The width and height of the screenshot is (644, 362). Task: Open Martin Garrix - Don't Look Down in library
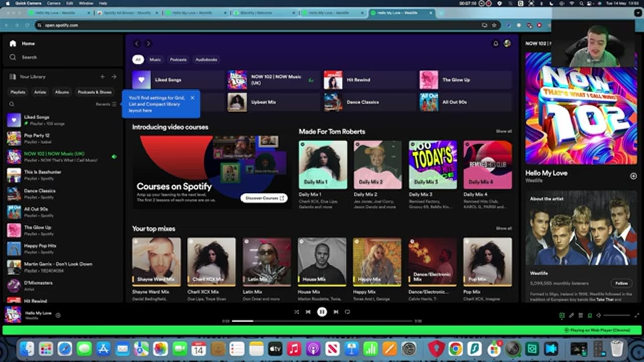(x=63, y=267)
